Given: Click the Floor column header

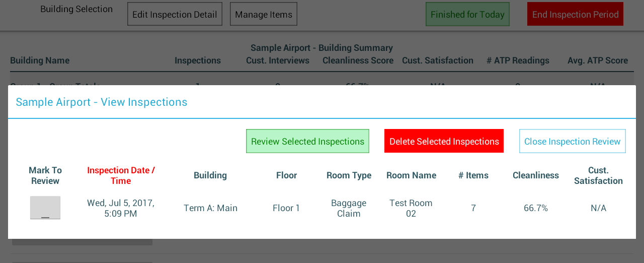Looking at the screenshot, I should (286, 175).
